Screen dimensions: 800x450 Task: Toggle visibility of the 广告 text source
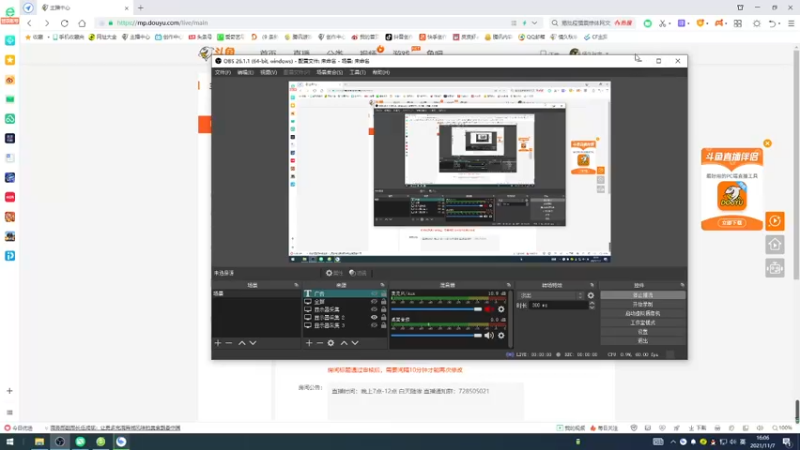click(374, 293)
